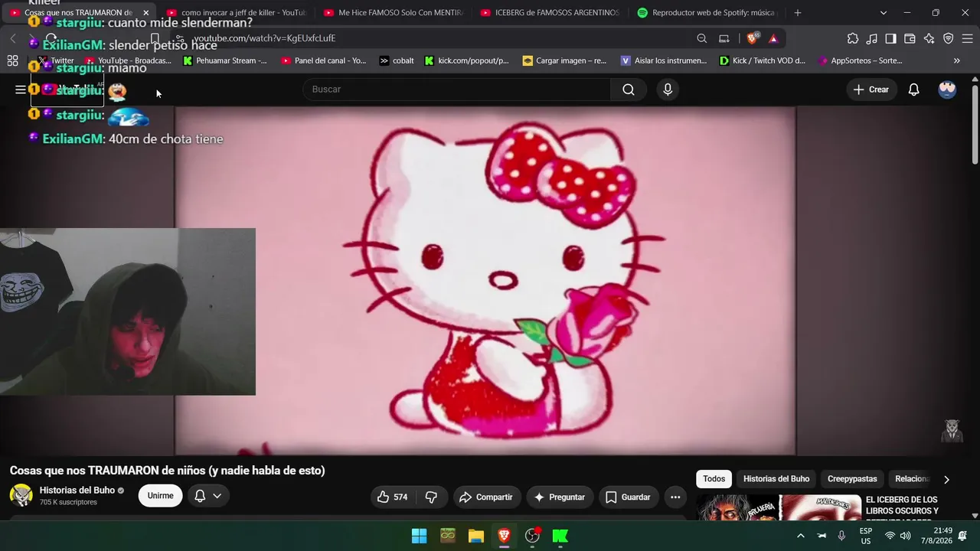Image resolution: width=980 pixels, height=551 pixels.
Task: Open the Historias del Buho channel link
Action: pos(77,491)
